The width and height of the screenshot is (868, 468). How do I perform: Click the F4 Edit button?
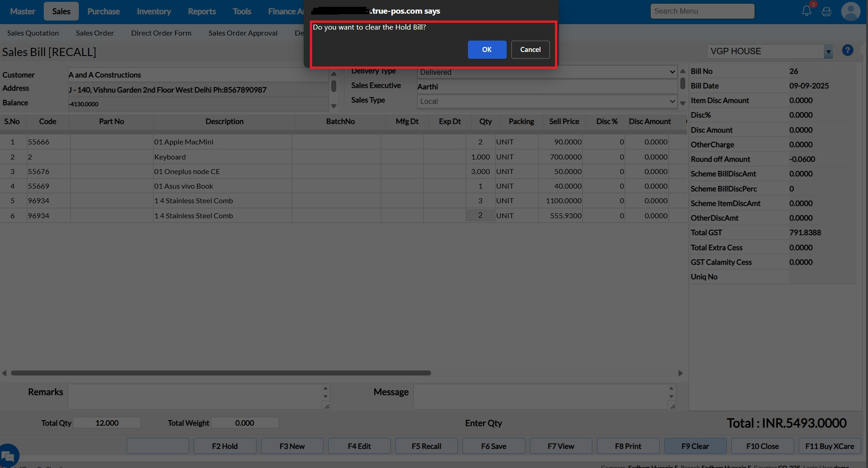coord(359,446)
